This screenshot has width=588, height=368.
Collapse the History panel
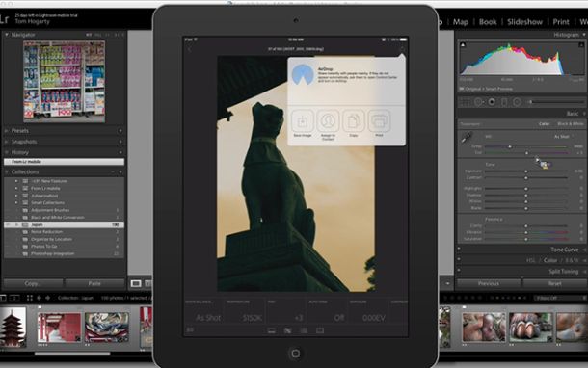[7, 152]
